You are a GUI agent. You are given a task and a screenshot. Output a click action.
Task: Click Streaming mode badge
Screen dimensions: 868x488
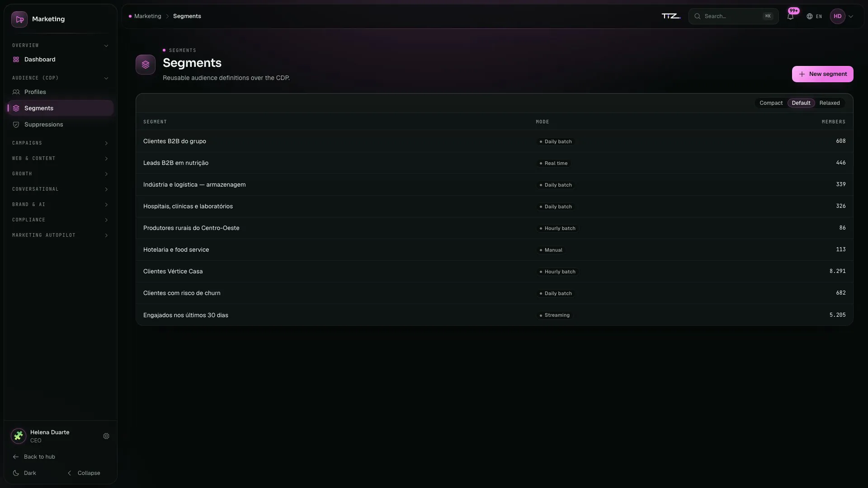coord(554,315)
